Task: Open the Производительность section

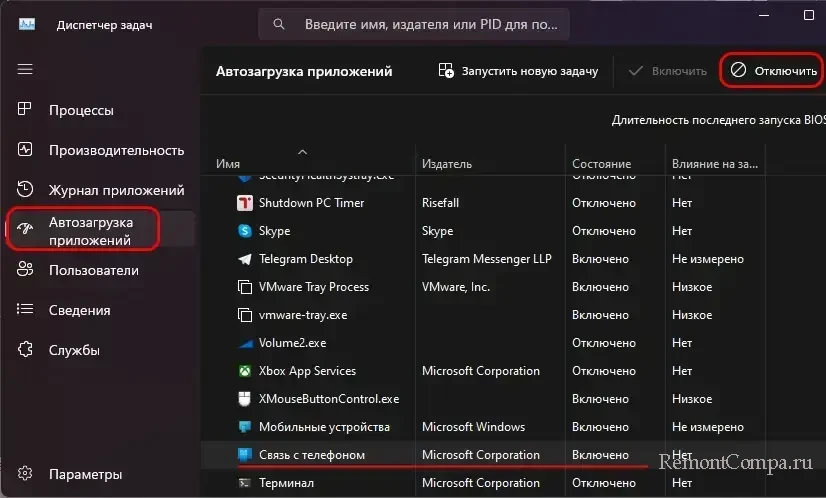Action: click(116, 150)
